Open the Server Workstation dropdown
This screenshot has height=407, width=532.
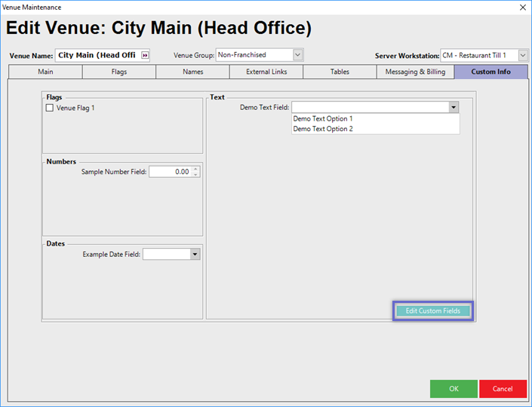pos(523,56)
